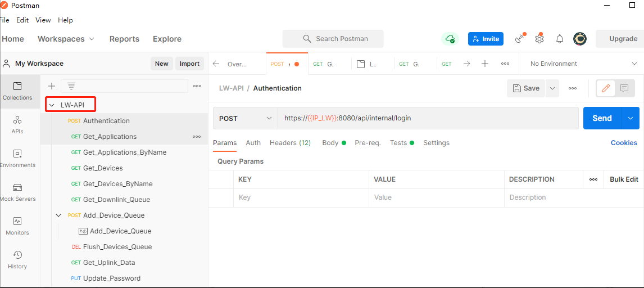Click the Postman logo in title bar
Image resolution: width=644 pixels, height=288 pixels.
click(x=4, y=5)
